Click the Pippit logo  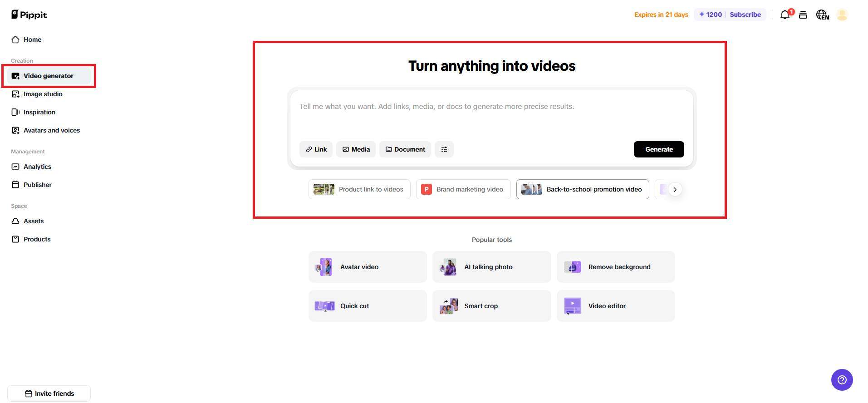[x=29, y=15]
